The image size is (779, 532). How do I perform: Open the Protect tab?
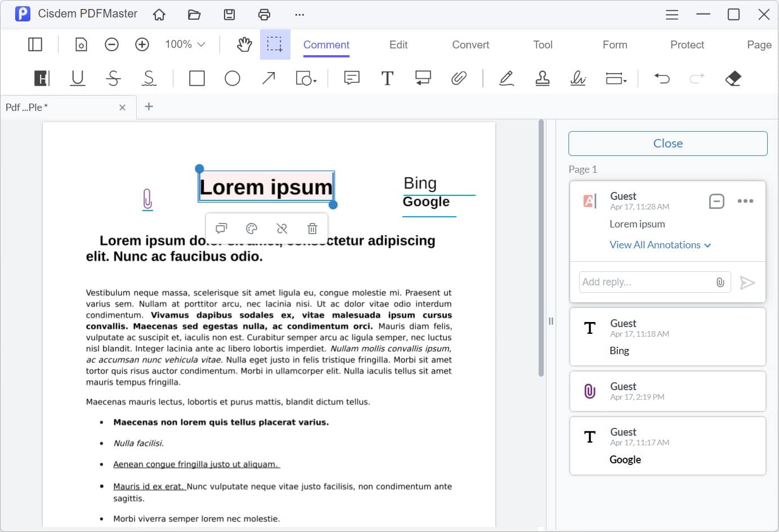click(x=687, y=44)
